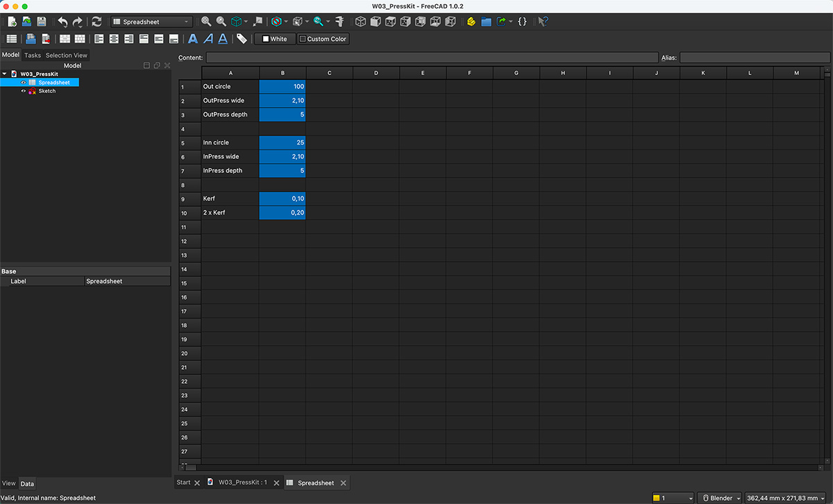Enable the Custom Color option
Viewport: 833px width, 504px height.
(x=323, y=39)
